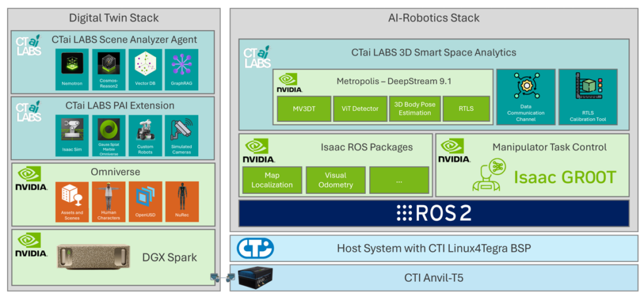The image size is (644, 297).
Task: Open the OpenUSD icon tile
Action: (x=145, y=202)
